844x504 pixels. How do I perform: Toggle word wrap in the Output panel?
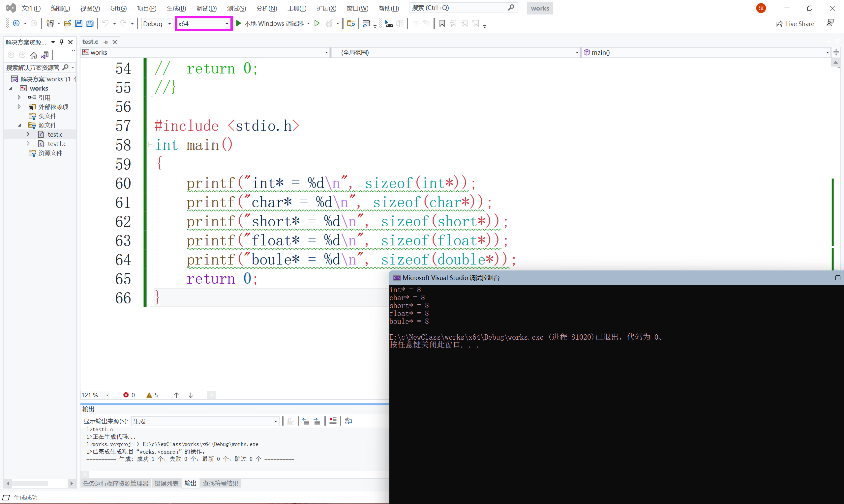tap(348, 421)
